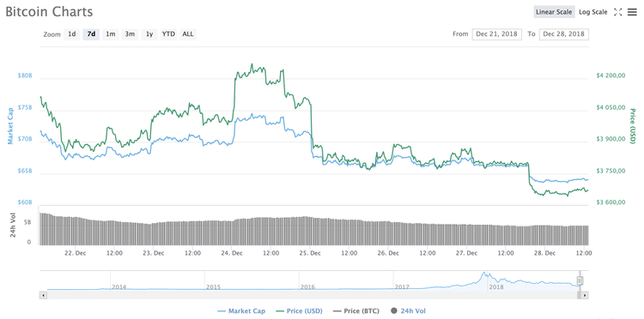Image resolution: width=644 pixels, height=319 pixels.
Task: Toggle fullscreen chart view icon
Action: click(x=617, y=12)
